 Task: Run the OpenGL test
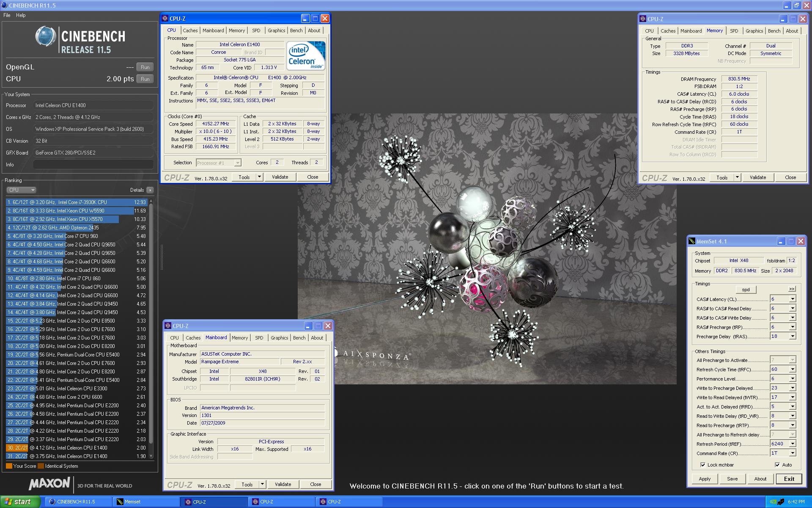145,67
